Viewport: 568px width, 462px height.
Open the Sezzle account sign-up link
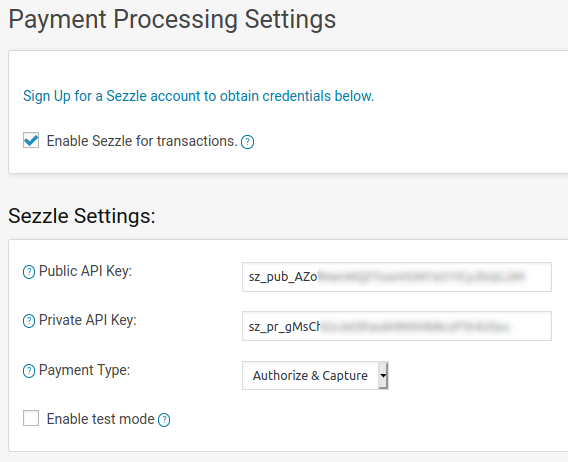(x=199, y=96)
